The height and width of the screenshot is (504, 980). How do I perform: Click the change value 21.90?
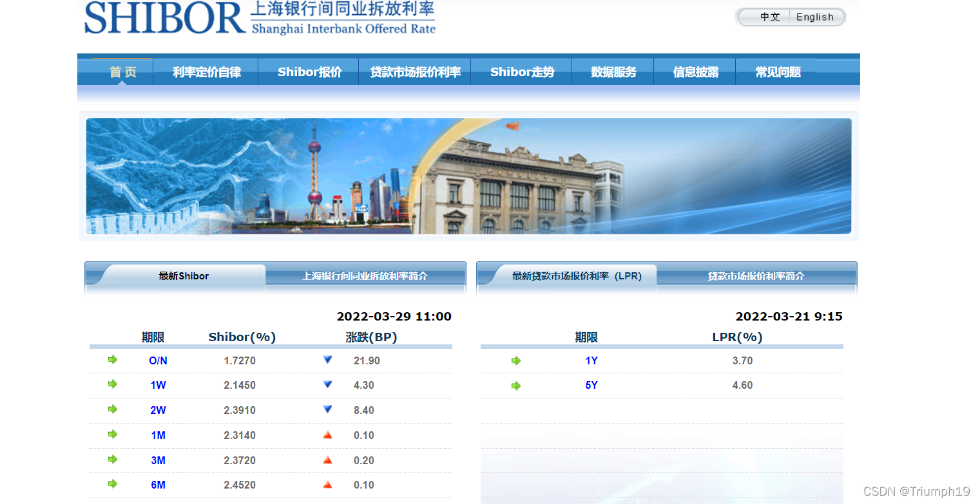367,360
